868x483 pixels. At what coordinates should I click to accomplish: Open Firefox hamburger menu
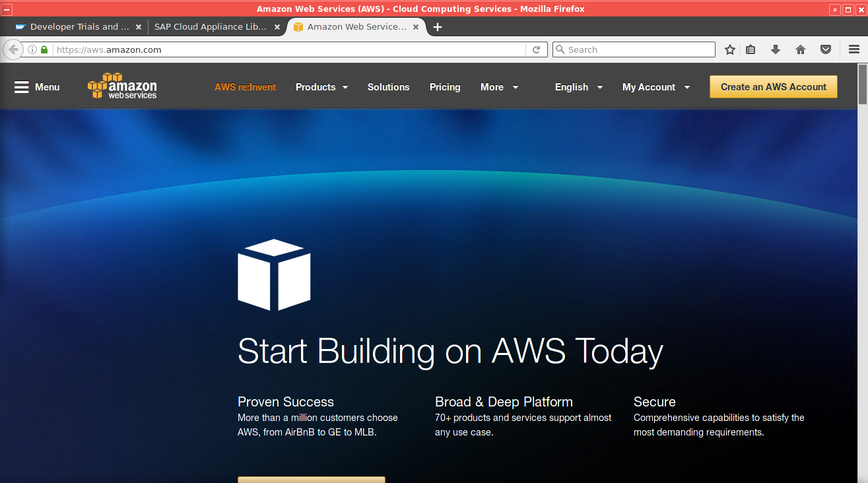853,49
